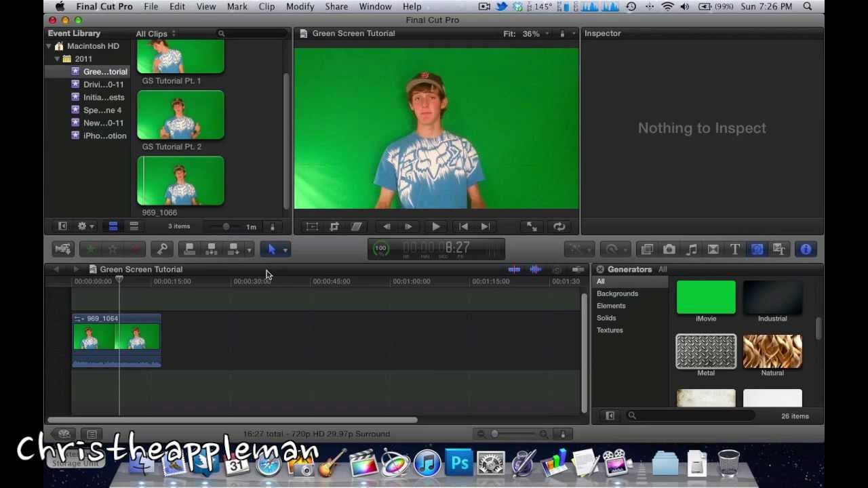The height and width of the screenshot is (488, 868).
Task: Mark clip as Favorite green star
Action: pos(92,249)
